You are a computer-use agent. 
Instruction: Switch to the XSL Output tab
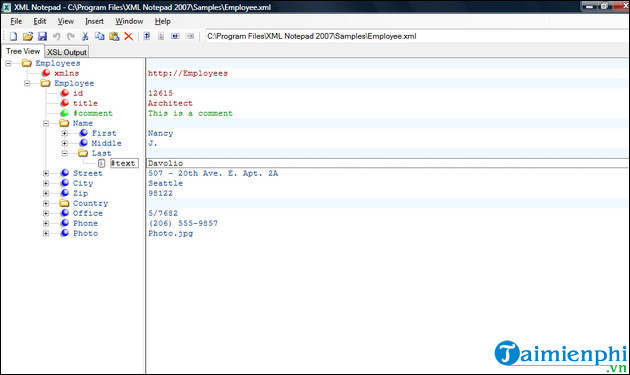tap(67, 52)
